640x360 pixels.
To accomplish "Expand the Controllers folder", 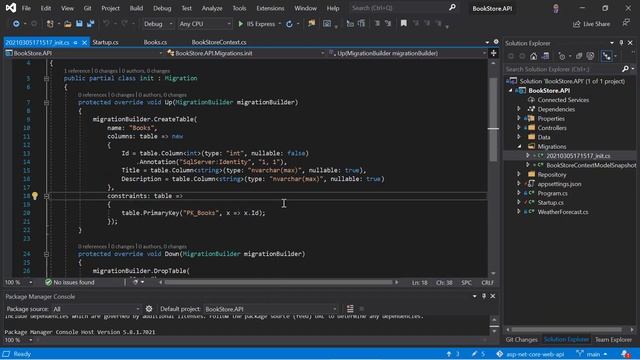I will click(519, 128).
